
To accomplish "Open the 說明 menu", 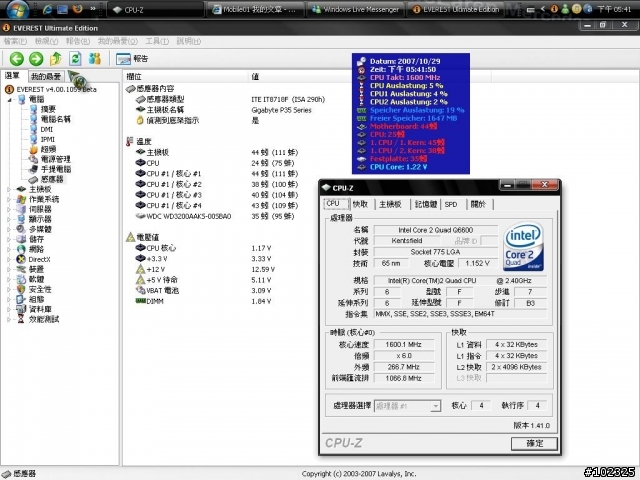I will tap(188, 41).
